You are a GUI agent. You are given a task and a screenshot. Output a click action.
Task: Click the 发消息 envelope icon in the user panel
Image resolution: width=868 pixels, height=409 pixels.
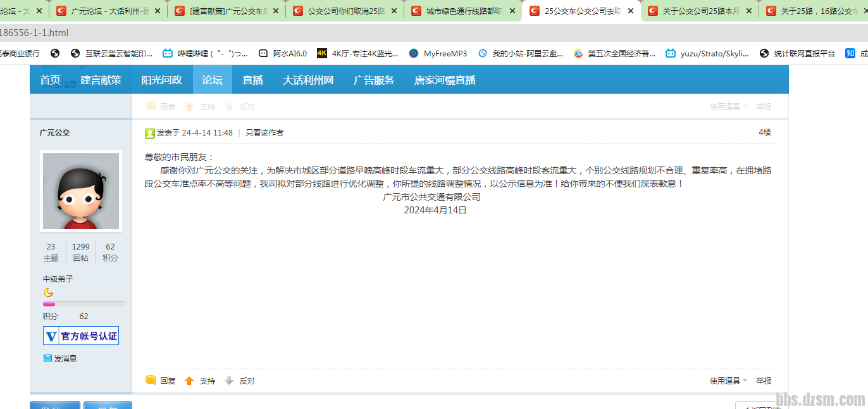[x=47, y=358]
